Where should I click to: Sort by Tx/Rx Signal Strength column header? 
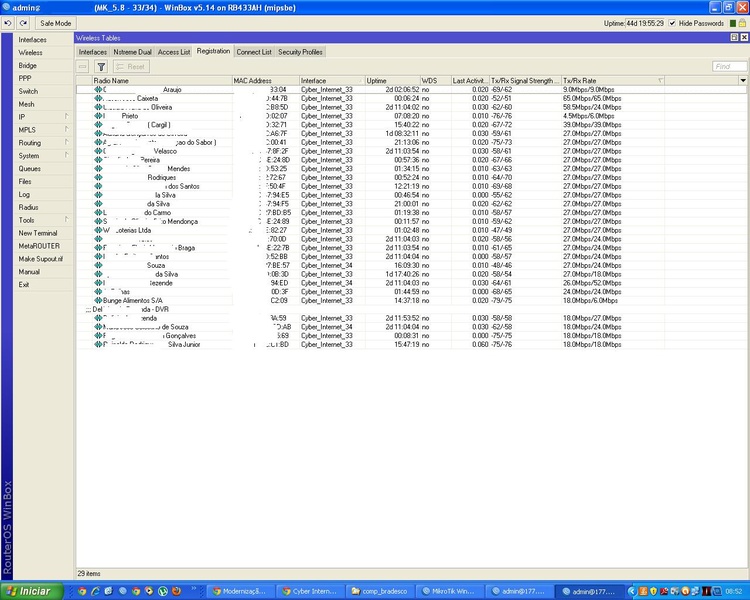point(525,80)
